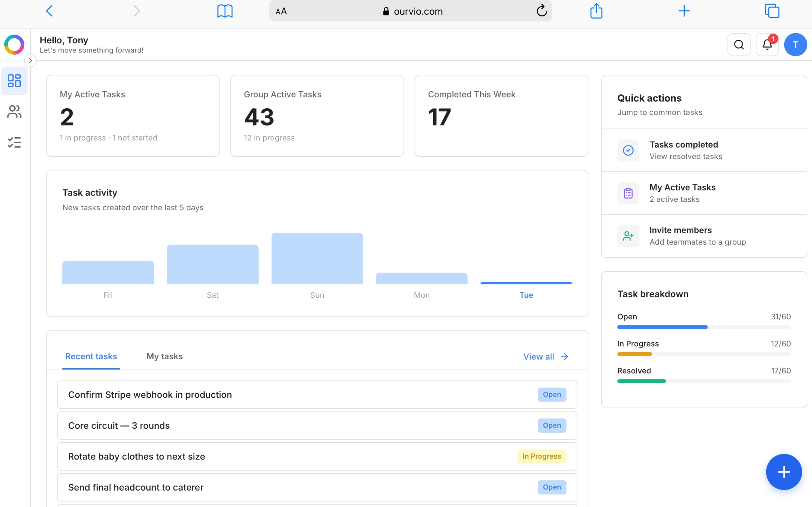This screenshot has width=812, height=507.
Task: Toggle the Open status on Core circuit task
Action: (x=551, y=425)
